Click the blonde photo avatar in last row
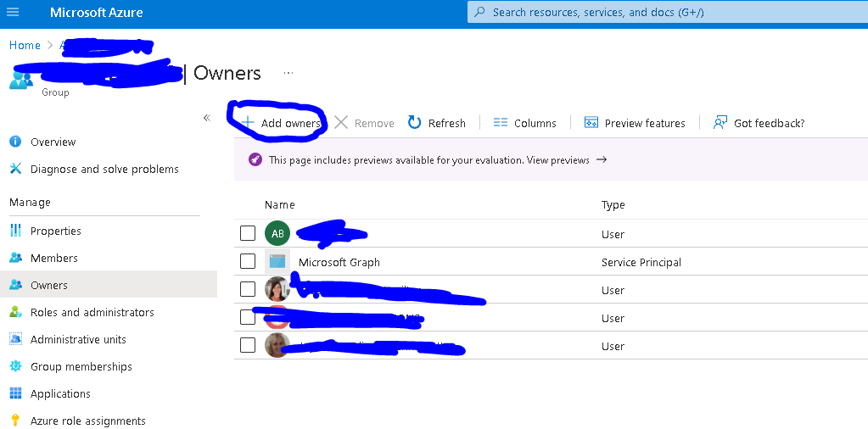The height and width of the screenshot is (429, 868). (x=277, y=346)
